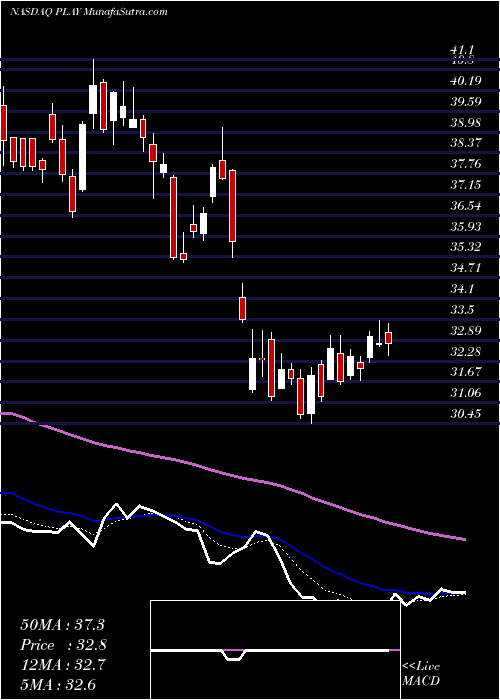
Task: Select the 35.32 price level label
Action: 466,247
